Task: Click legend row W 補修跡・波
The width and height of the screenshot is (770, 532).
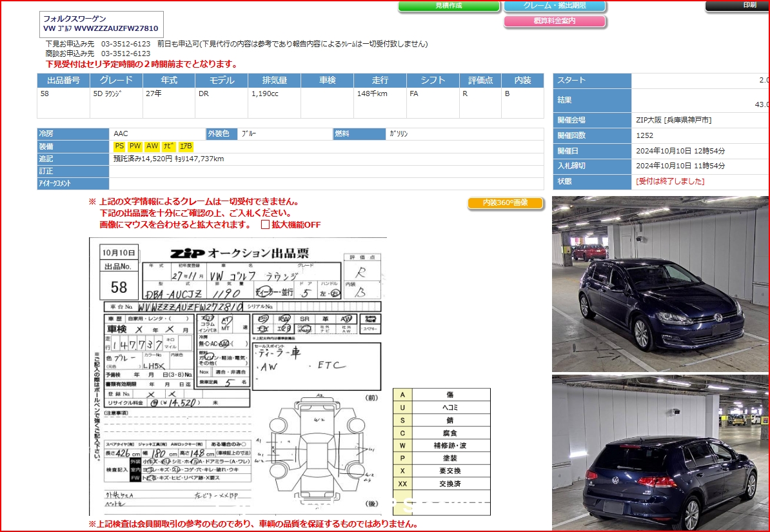Action: tap(442, 446)
